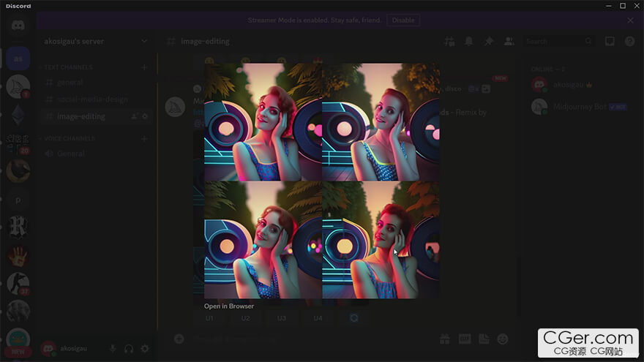The height and width of the screenshot is (362, 644).
Task: Edit image-editing channel settings gear
Action: click(x=145, y=116)
